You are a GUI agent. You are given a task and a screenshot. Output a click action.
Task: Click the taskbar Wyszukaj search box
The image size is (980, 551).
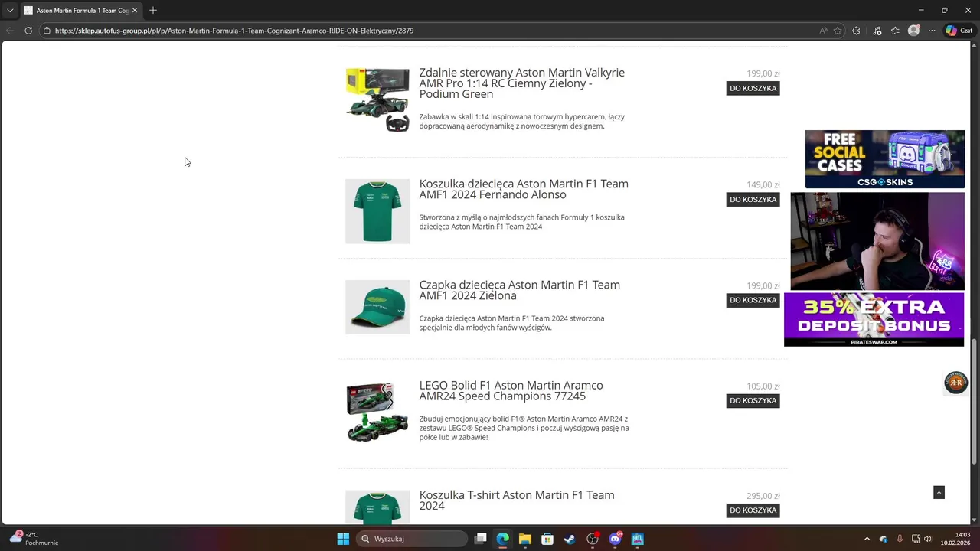point(412,539)
